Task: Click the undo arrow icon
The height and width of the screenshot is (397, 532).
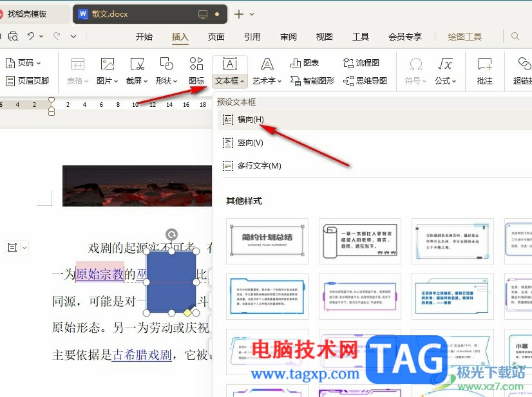Action: click(x=31, y=35)
